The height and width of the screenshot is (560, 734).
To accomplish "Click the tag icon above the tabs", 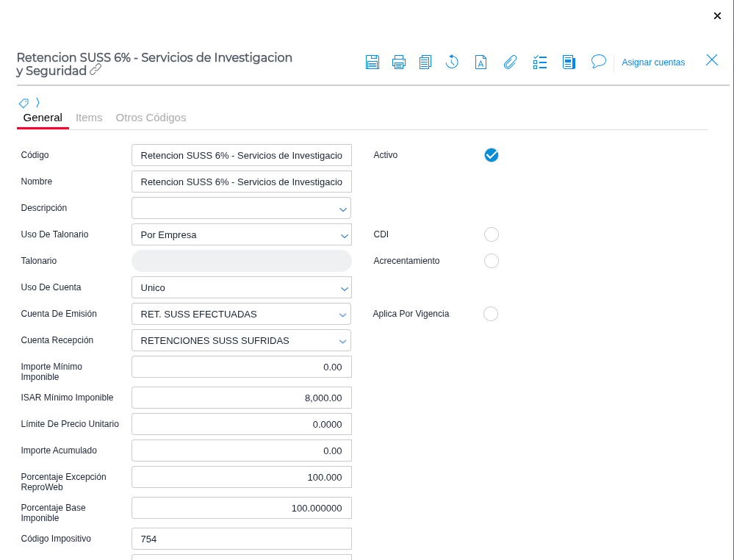I will pyautogui.click(x=24, y=103).
